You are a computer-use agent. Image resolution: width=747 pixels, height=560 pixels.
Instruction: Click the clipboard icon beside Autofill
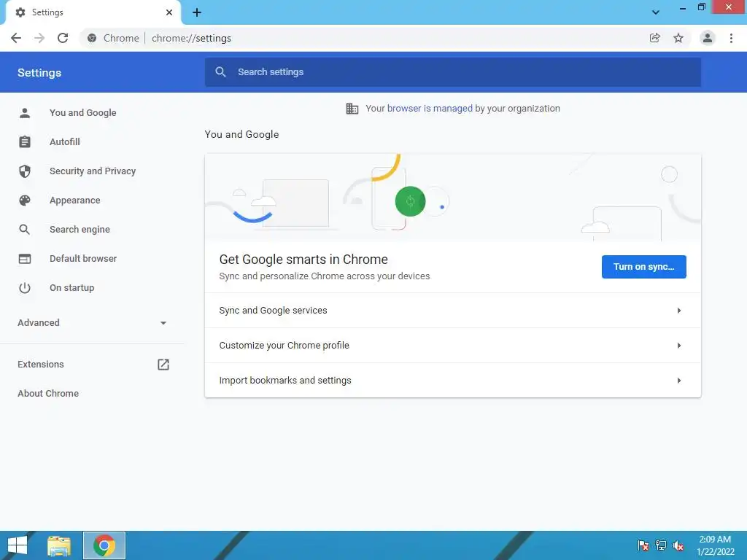tap(25, 142)
